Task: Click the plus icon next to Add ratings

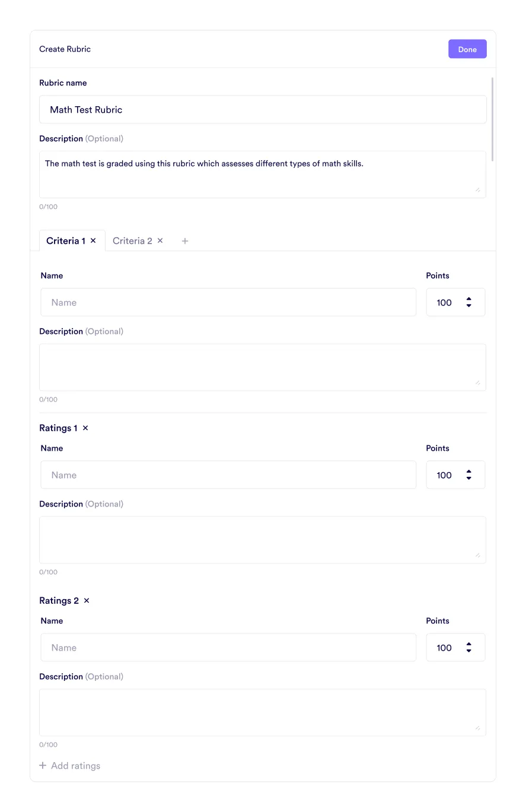Action: tap(43, 765)
